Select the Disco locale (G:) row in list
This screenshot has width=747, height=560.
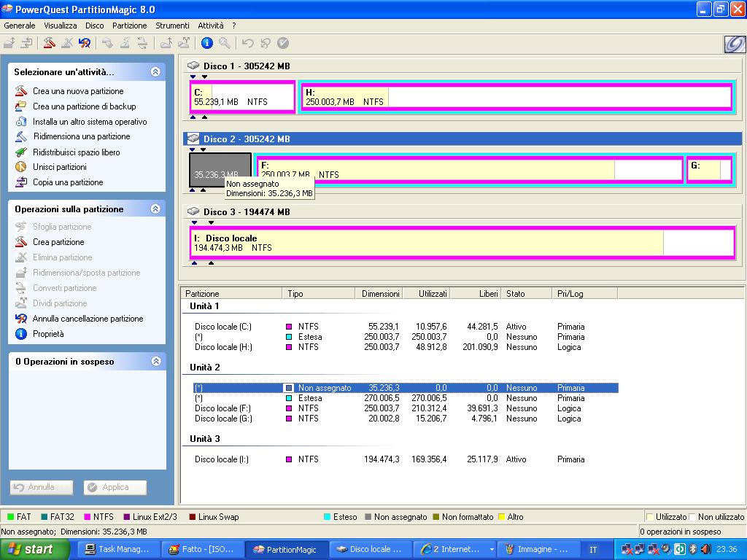coord(405,419)
